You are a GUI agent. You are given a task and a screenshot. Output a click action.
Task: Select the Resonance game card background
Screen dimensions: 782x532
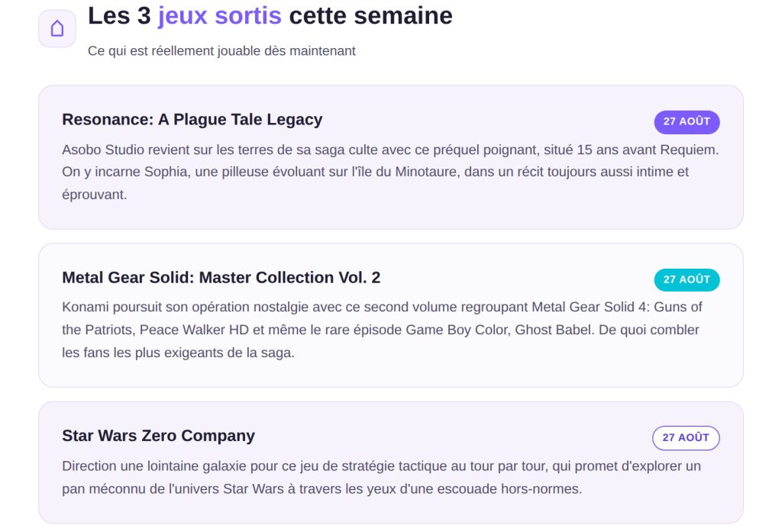[391, 157]
